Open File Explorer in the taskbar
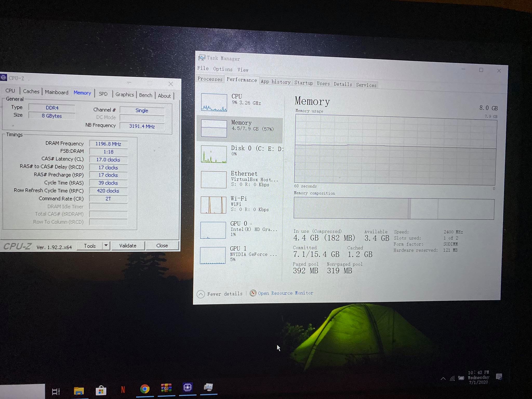532x399 pixels. tap(79, 391)
